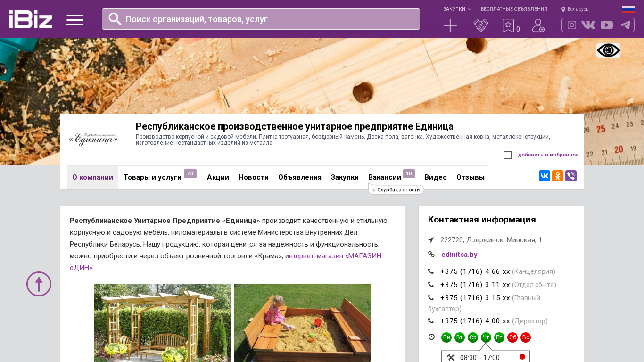Switch to the Акции tab

pos(218,177)
